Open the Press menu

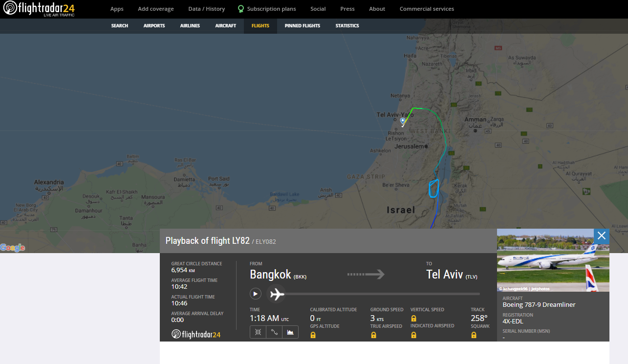(347, 9)
